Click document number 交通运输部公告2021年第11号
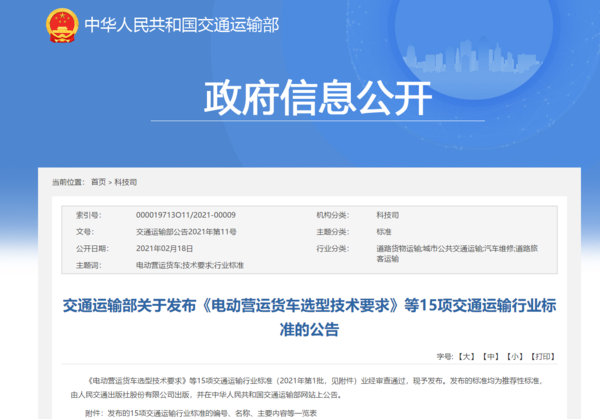 [x=185, y=231]
